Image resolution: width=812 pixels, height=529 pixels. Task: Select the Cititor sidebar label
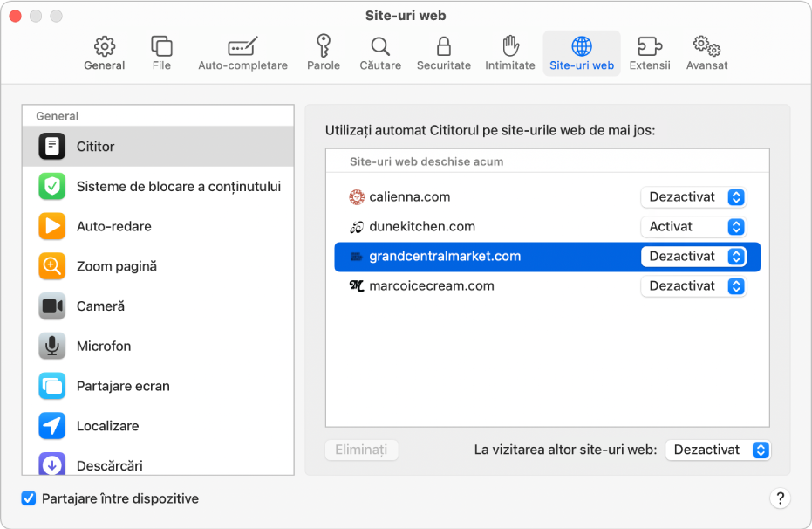pyautogui.click(x=95, y=147)
